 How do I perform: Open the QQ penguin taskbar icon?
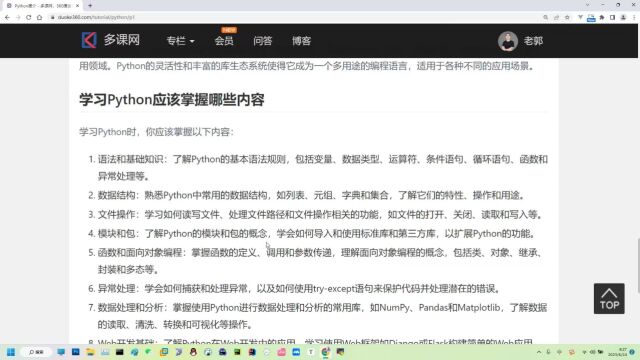[193, 352]
